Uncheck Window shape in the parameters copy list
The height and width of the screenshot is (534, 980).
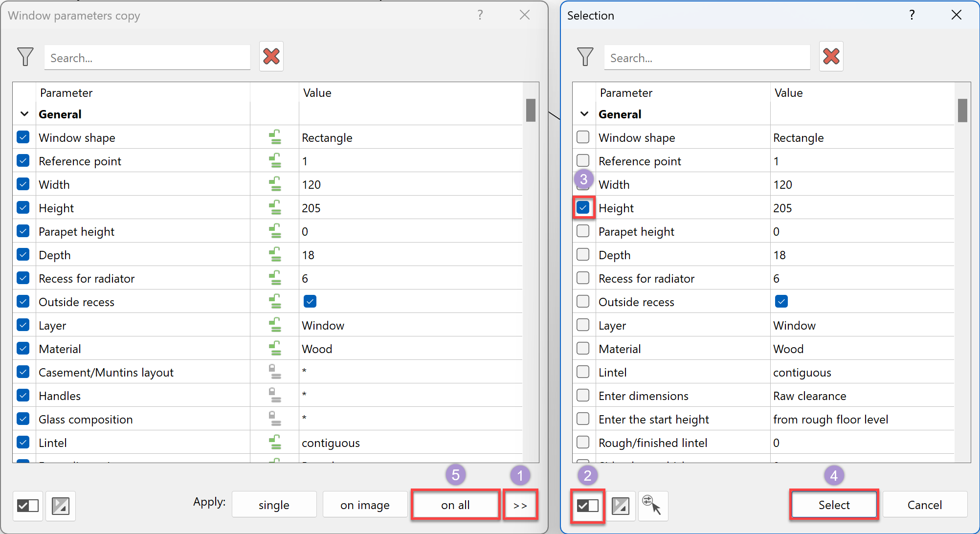[x=23, y=137]
